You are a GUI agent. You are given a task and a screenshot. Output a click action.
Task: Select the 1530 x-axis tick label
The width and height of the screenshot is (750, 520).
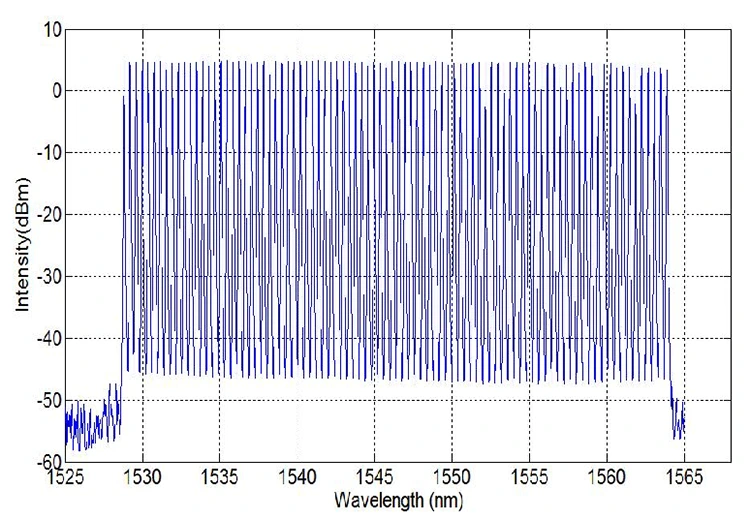pyautogui.click(x=143, y=477)
